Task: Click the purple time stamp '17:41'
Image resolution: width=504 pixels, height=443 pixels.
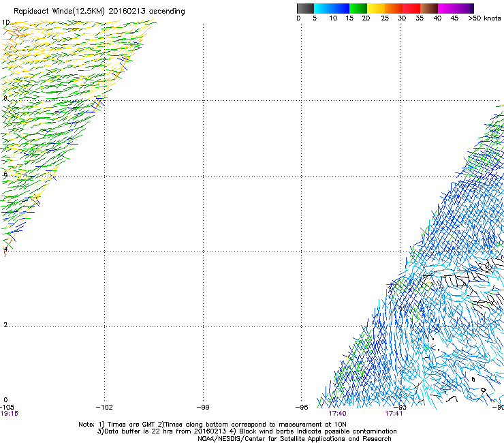Action: click(x=394, y=414)
